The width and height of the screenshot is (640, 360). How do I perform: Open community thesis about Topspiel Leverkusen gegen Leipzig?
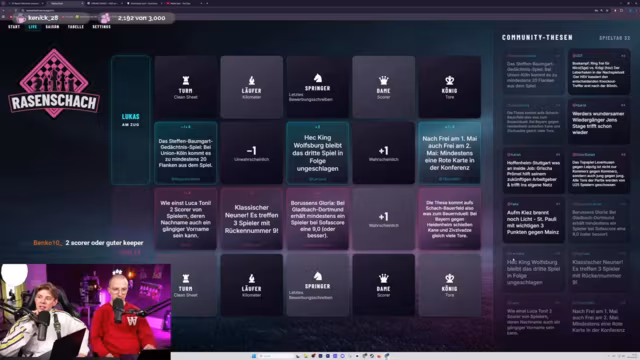[599, 171]
